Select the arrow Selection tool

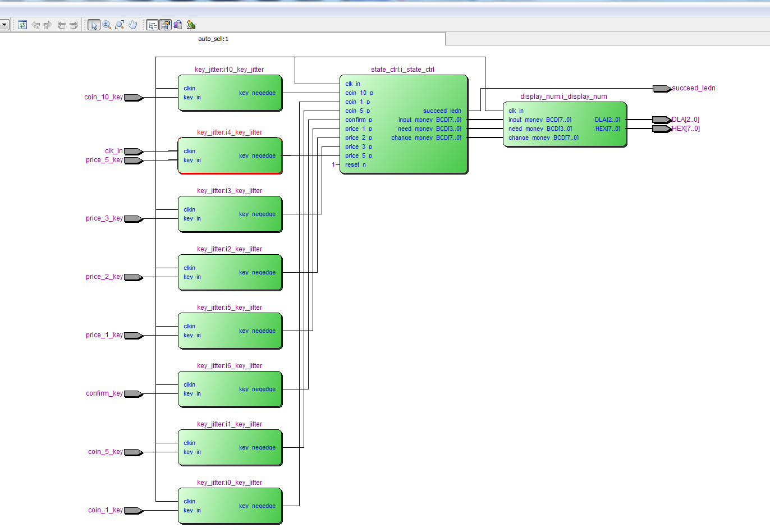pyautogui.click(x=94, y=25)
